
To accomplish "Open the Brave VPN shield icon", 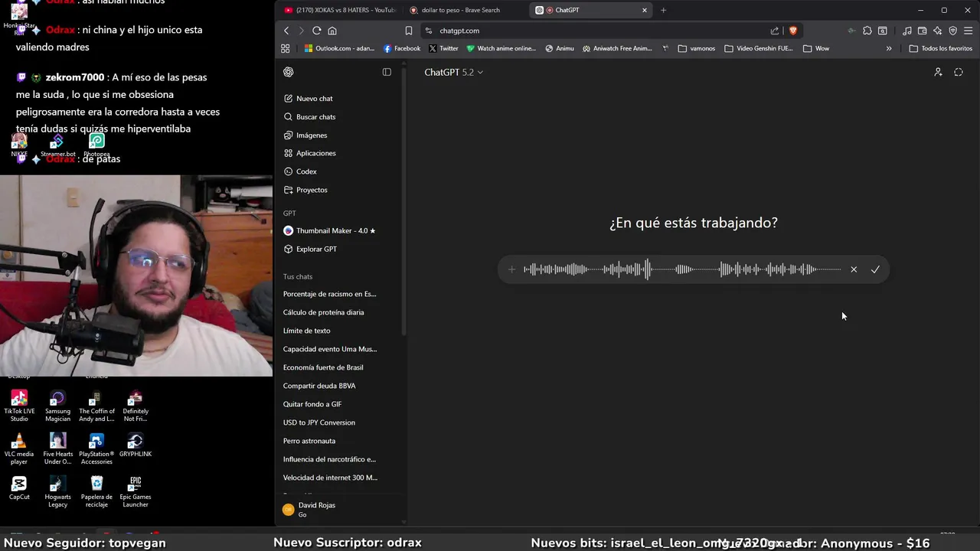I will click(x=953, y=31).
